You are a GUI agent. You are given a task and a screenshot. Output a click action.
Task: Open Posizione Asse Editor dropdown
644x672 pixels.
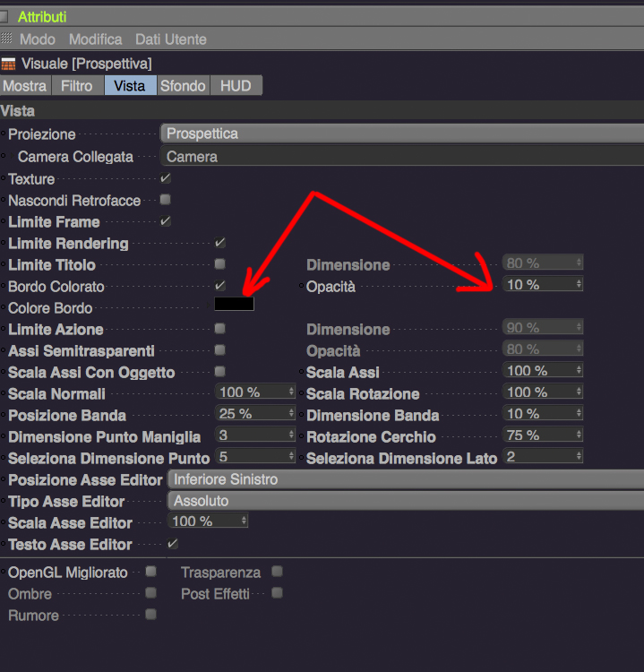(x=406, y=479)
